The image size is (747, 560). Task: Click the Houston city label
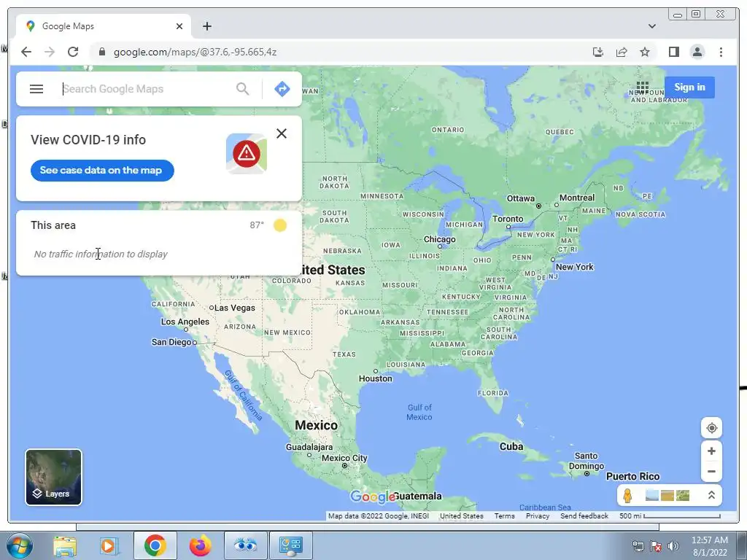[x=376, y=378]
